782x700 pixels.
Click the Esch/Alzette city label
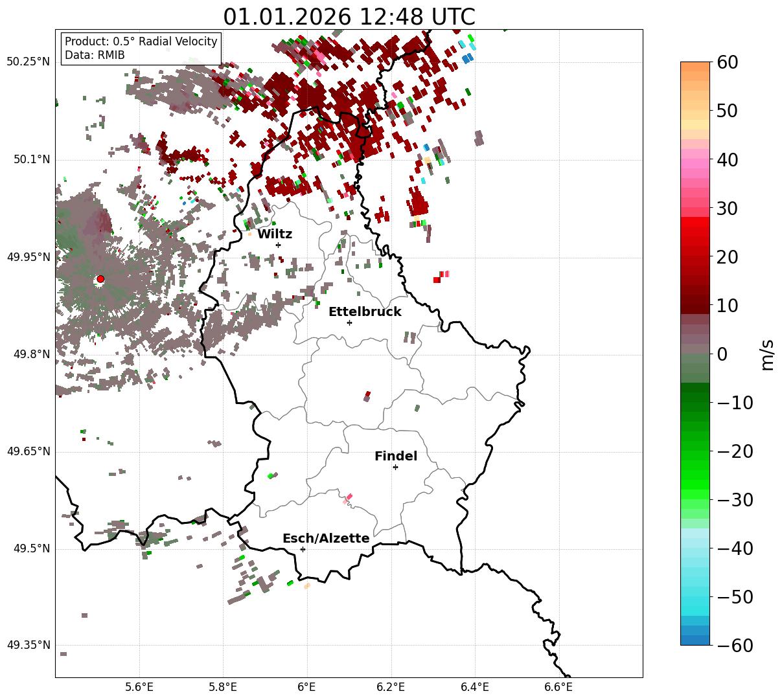(326, 539)
